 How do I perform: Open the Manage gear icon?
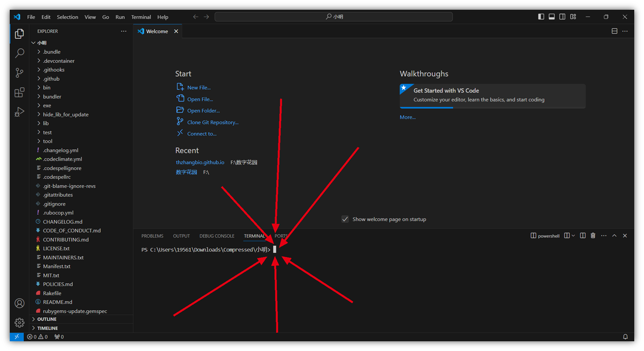point(20,323)
